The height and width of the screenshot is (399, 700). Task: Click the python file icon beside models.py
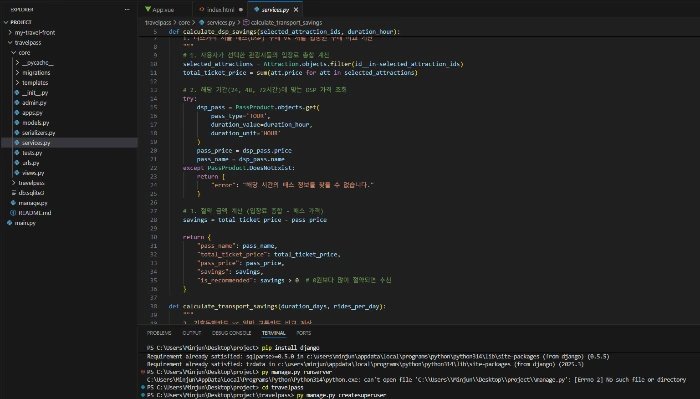click(17, 123)
